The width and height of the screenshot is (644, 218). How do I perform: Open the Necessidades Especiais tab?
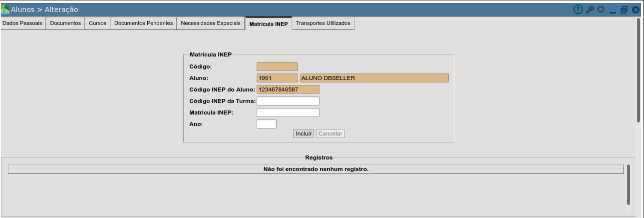[211, 23]
